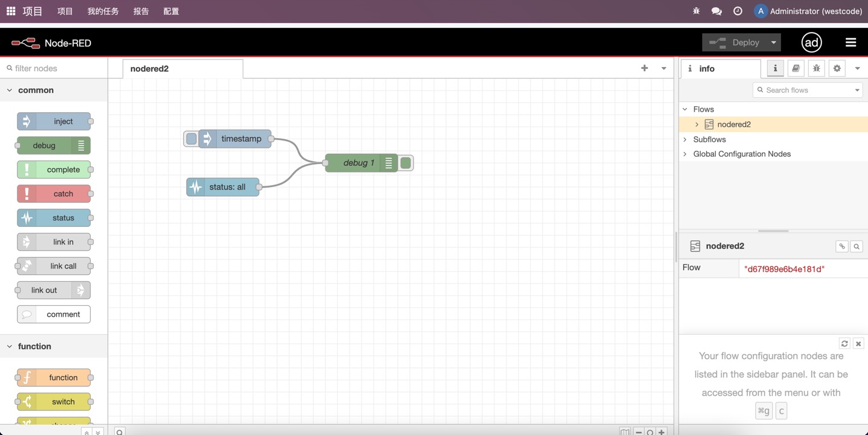The image size is (868, 435).
Task: Open the help book sidebar tab
Action: [796, 69]
